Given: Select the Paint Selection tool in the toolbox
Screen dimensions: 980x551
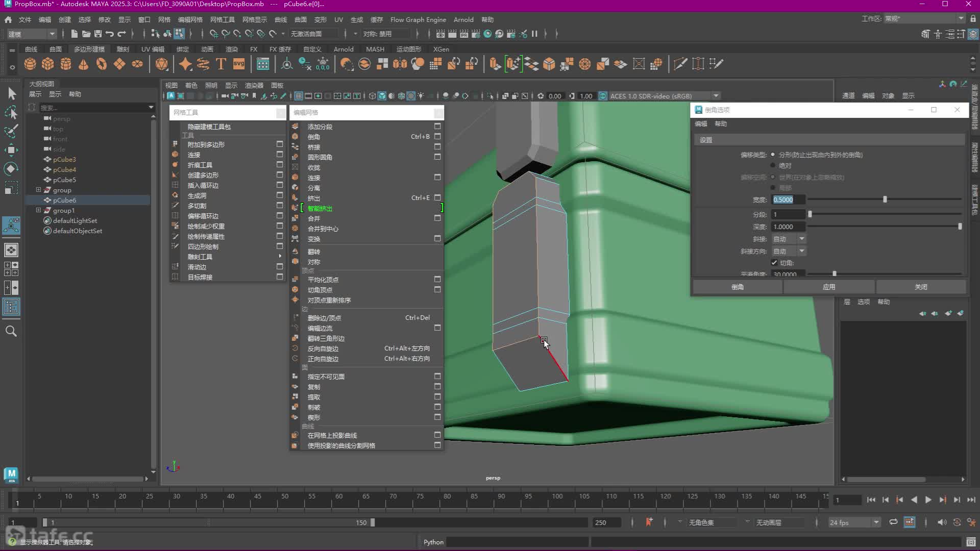Looking at the screenshot, I should [11, 131].
